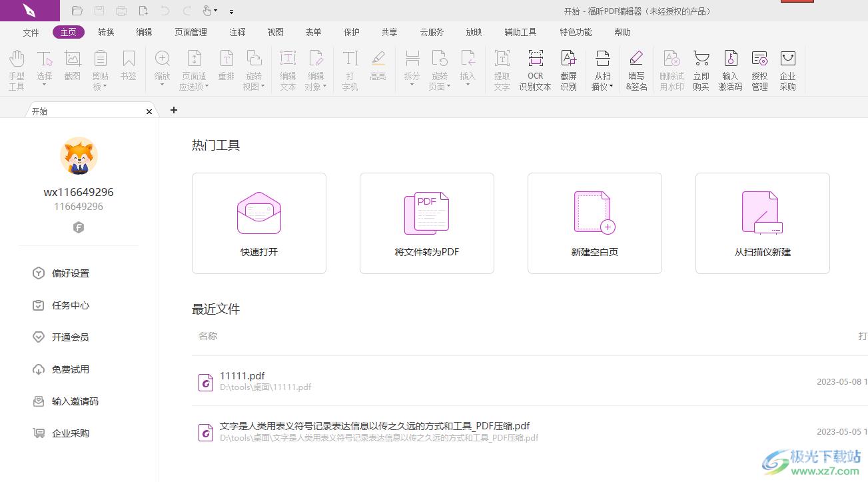The width and height of the screenshot is (868, 482).
Task: Select the 编辑文本 edit text tool
Action: [288, 69]
